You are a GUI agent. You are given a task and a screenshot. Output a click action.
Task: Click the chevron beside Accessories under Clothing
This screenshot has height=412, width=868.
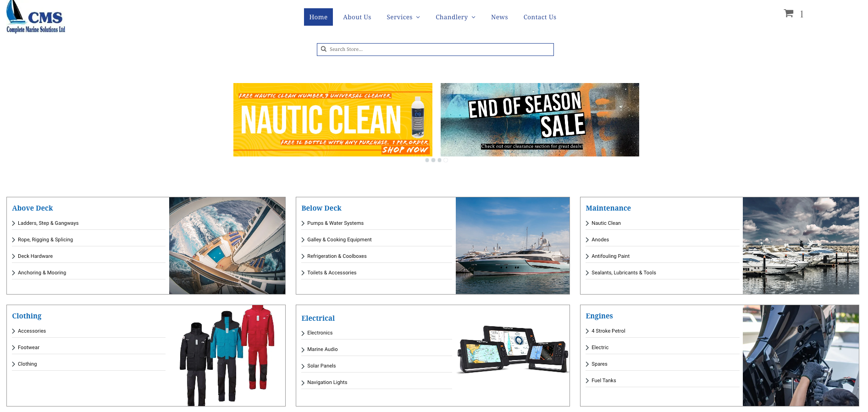[x=14, y=331]
